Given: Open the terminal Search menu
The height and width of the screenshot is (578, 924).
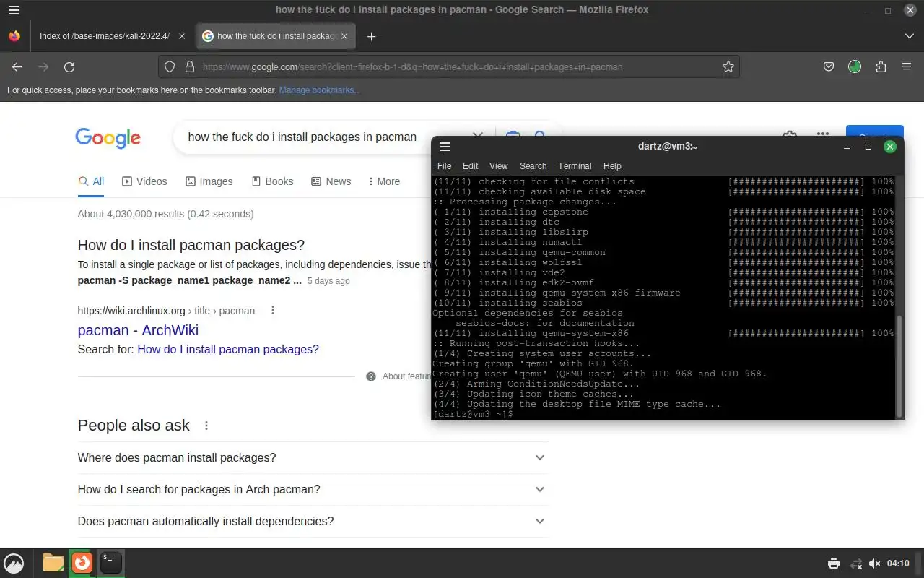Looking at the screenshot, I should click(533, 165).
